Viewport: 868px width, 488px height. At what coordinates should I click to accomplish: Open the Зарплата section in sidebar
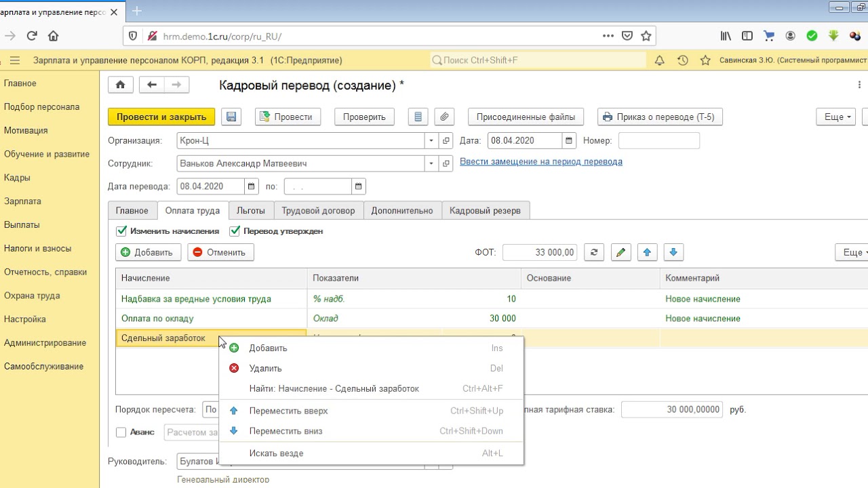[22, 201]
